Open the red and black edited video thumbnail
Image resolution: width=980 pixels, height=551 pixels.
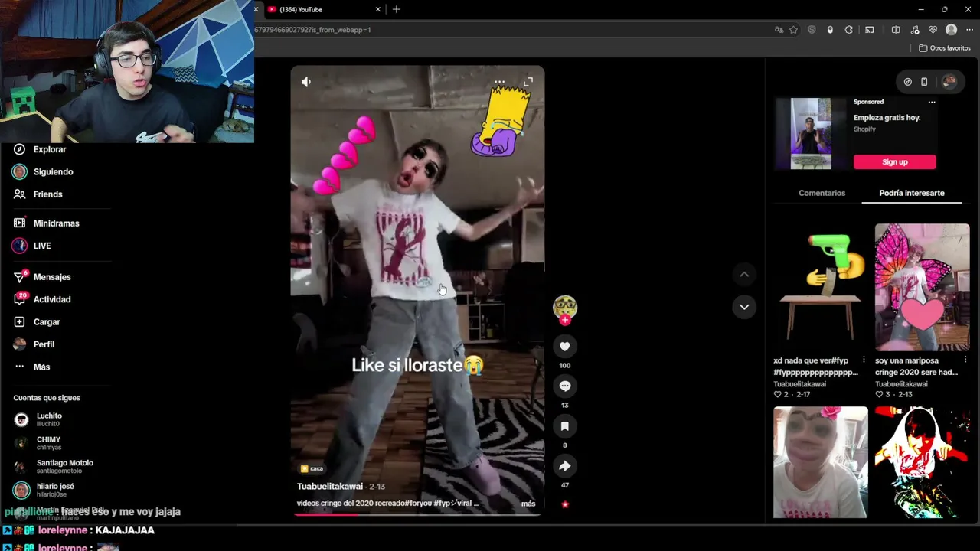click(922, 462)
